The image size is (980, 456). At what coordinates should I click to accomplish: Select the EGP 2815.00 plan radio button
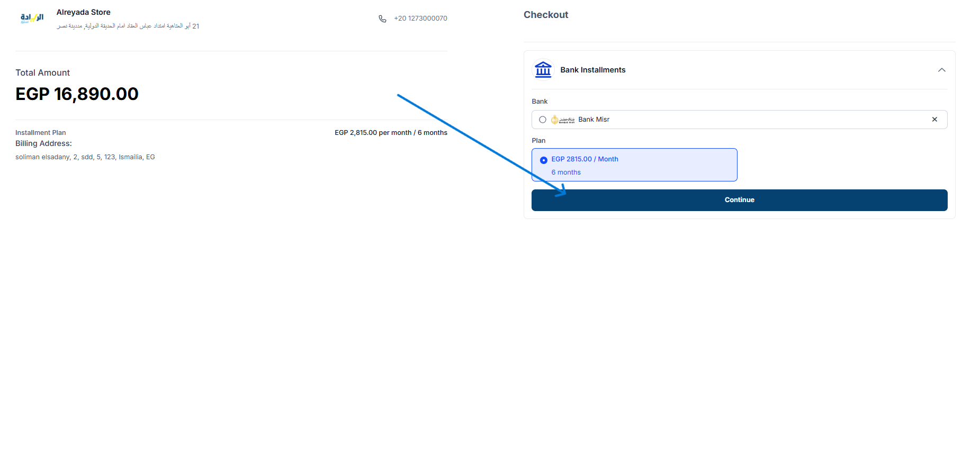(x=544, y=160)
